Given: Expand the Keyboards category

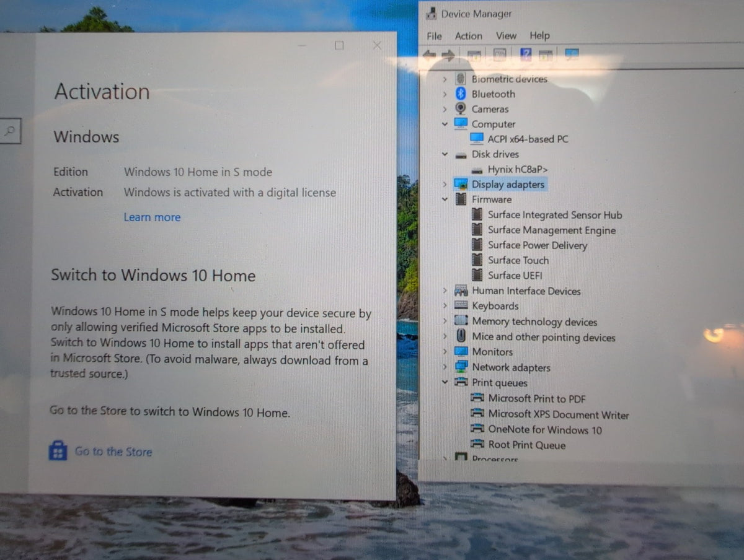Looking at the screenshot, I should click(445, 306).
